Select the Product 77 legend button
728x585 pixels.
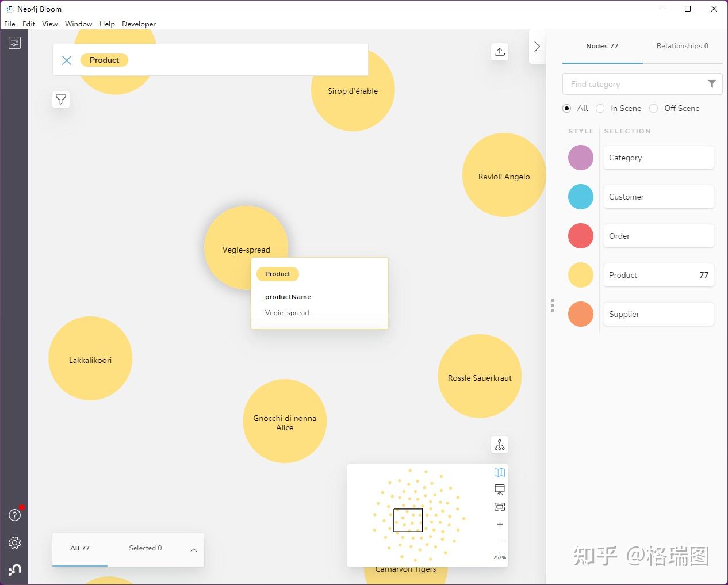coord(659,275)
